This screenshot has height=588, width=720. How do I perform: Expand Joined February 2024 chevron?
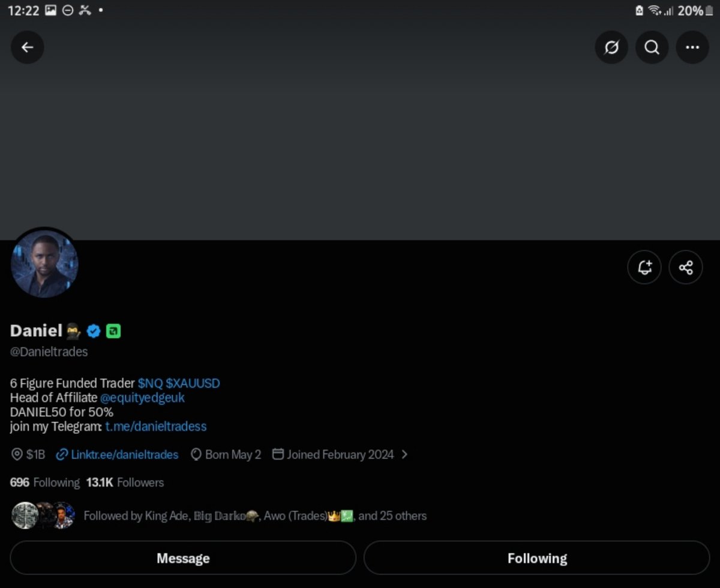coord(404,454)
